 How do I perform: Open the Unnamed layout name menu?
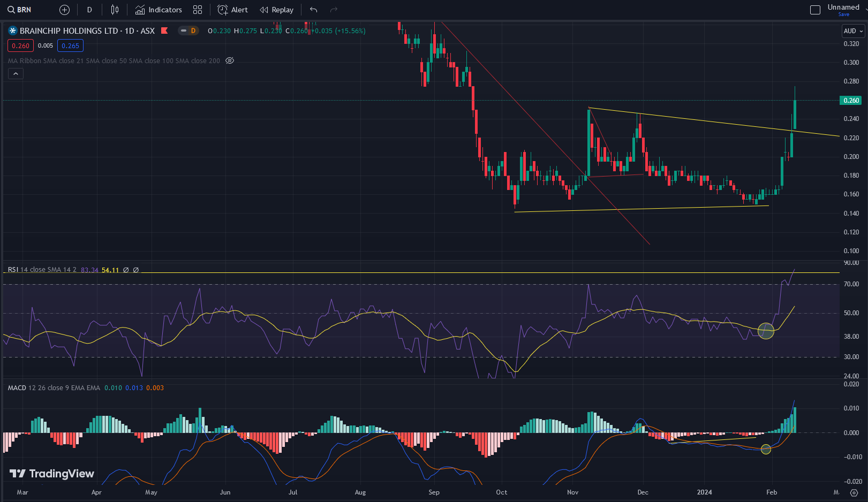(x=843, y=7)
